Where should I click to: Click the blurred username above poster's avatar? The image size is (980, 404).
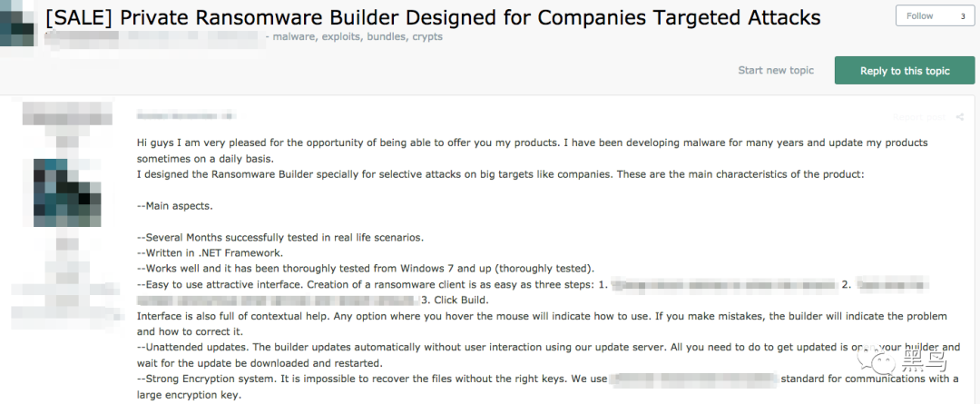(67, 116)
